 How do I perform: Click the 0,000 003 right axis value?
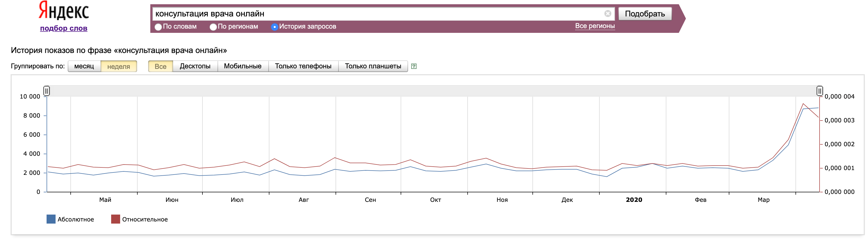839,120
